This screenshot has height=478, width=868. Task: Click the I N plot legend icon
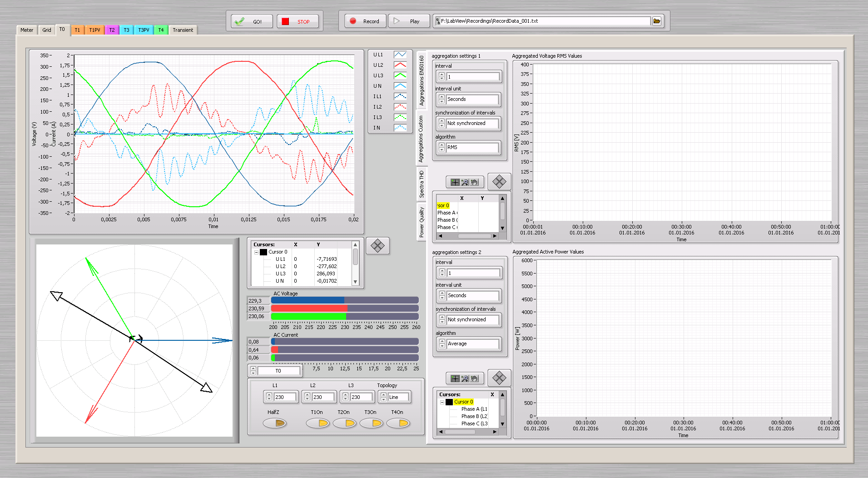[400, 128]
